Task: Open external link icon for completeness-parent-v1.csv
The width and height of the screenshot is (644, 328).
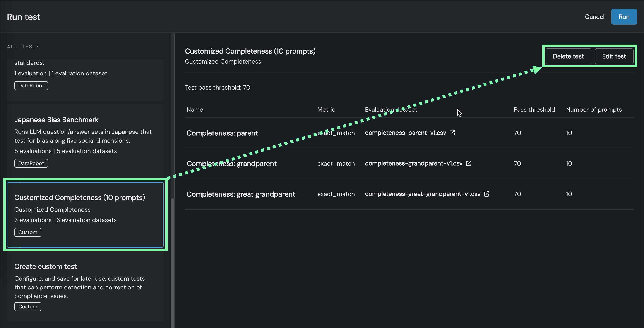Action: pyautogui.click(x=452, y=133)
